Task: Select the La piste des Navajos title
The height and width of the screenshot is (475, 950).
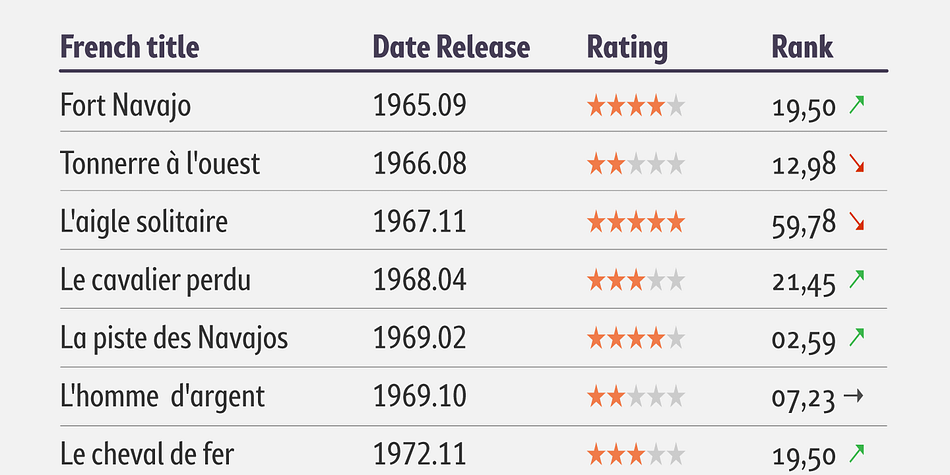Action: (x=174, y=338)
